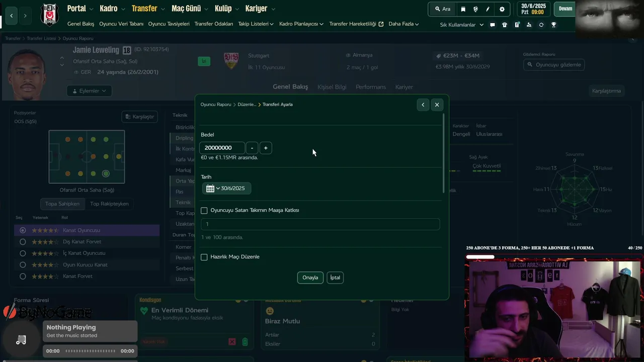Select the İç Kanat Oyuncusu role radio
The height and width of the screenshot is (362, 644).
pos(23,253)
